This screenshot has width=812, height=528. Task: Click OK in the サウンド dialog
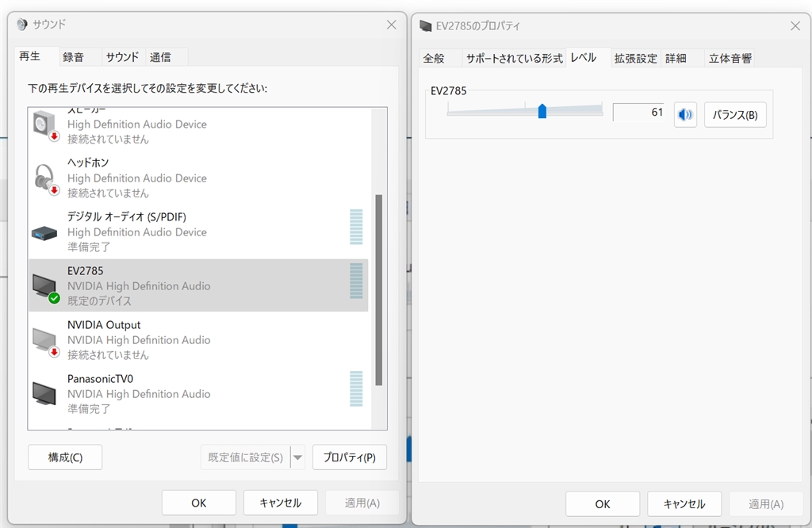[x=199, y=503]
